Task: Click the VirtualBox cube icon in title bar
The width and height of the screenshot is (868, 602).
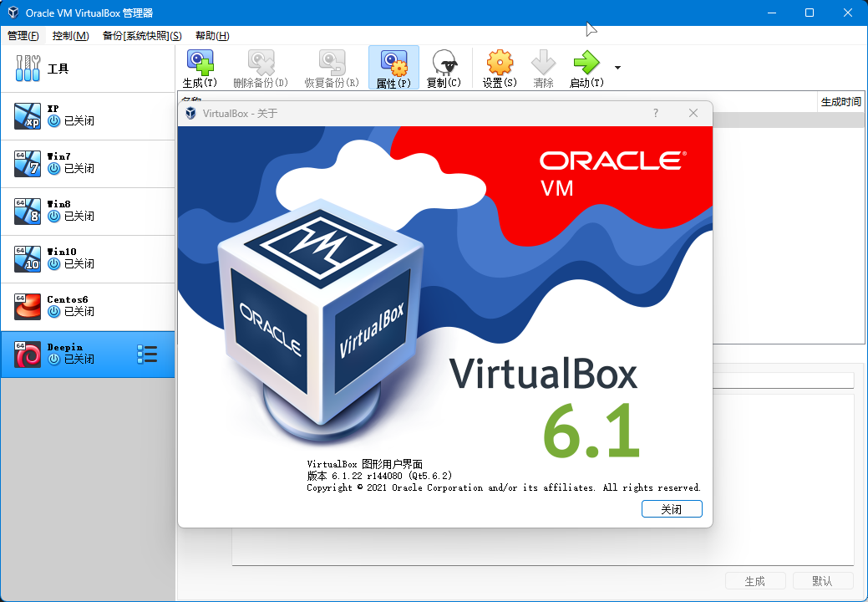Action: click(x=13, y=13)
